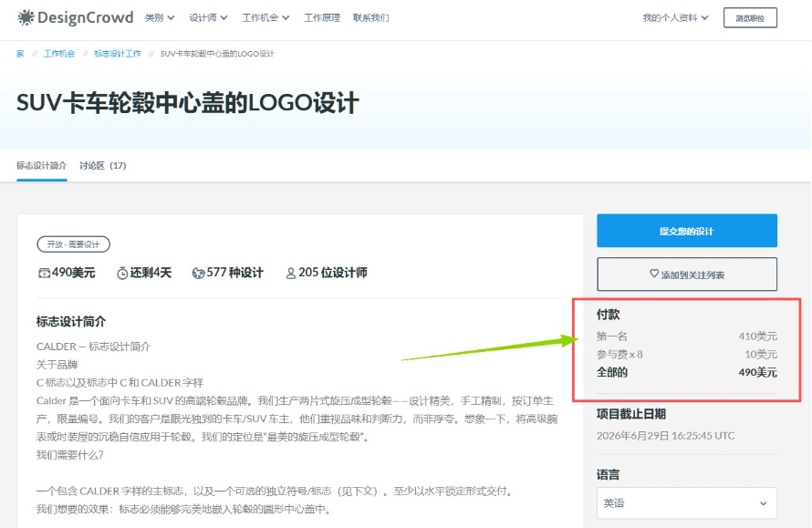The width and height of the screenshot is (812, 528).
Task: Expand the 类别 menu
Action: pos(160,17)
